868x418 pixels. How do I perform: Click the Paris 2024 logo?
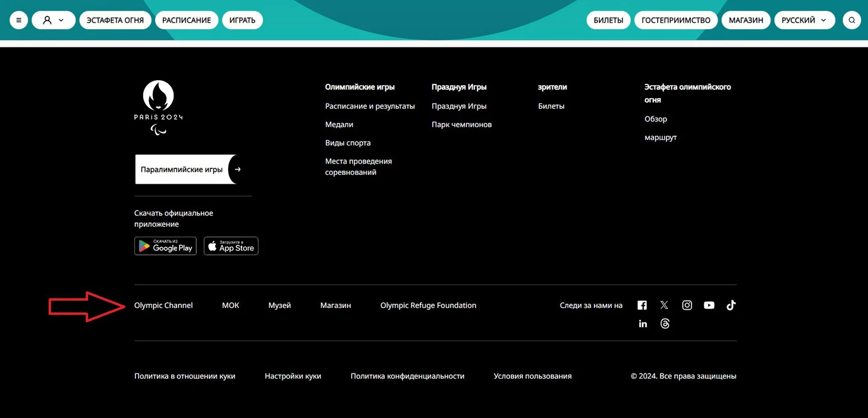(x=158, y=107)
